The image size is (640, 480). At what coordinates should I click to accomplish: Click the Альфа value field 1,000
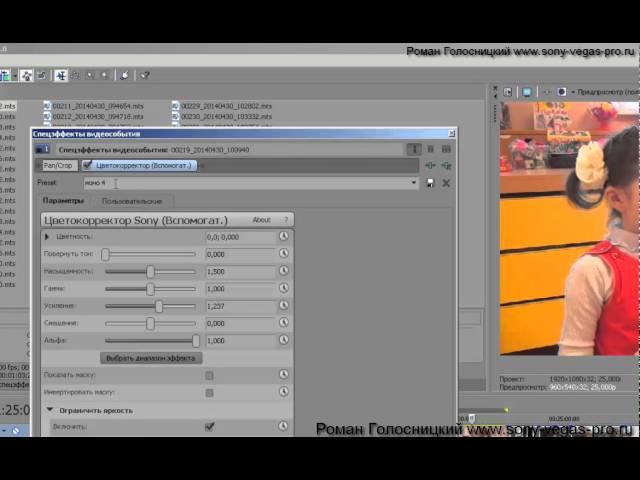pos(241,340)
